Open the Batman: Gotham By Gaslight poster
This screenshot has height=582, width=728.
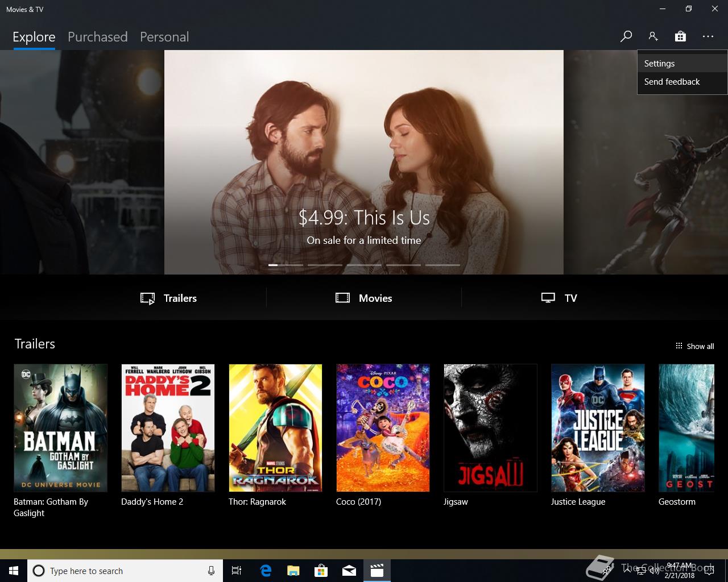pyautogui.click(x=60, y=428)
